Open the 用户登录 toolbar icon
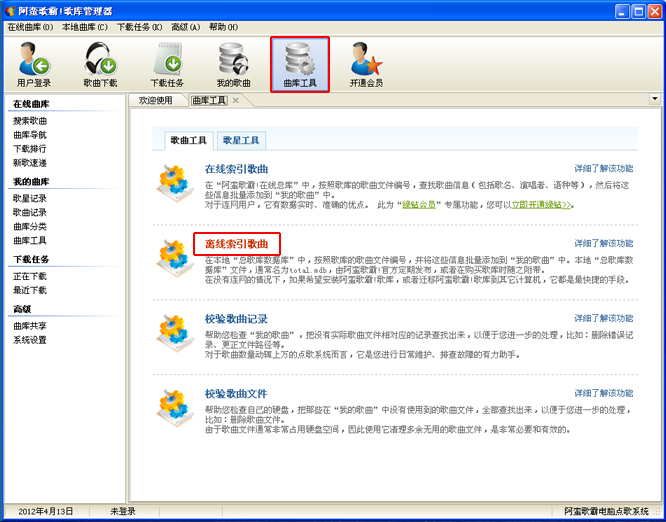Screen dimensions: 666x522 (34, 64)
